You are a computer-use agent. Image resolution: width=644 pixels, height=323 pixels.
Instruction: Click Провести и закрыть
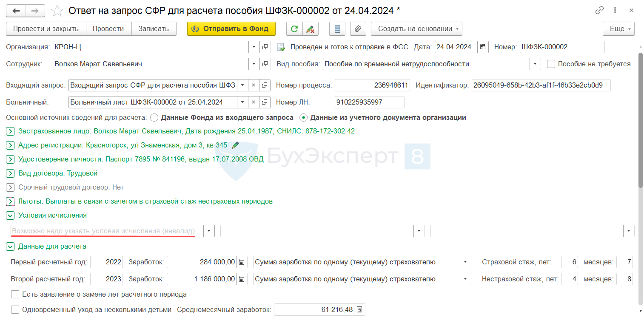[46, 29]
